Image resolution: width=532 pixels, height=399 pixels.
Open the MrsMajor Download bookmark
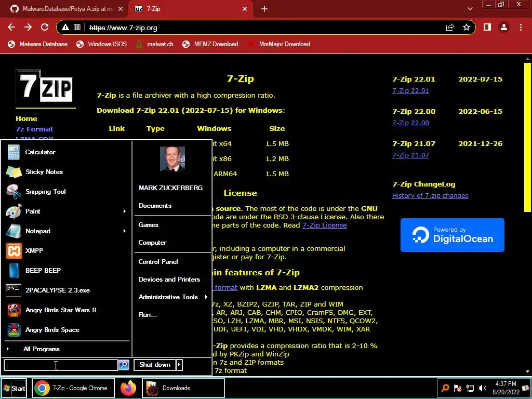tap(279, 44)
